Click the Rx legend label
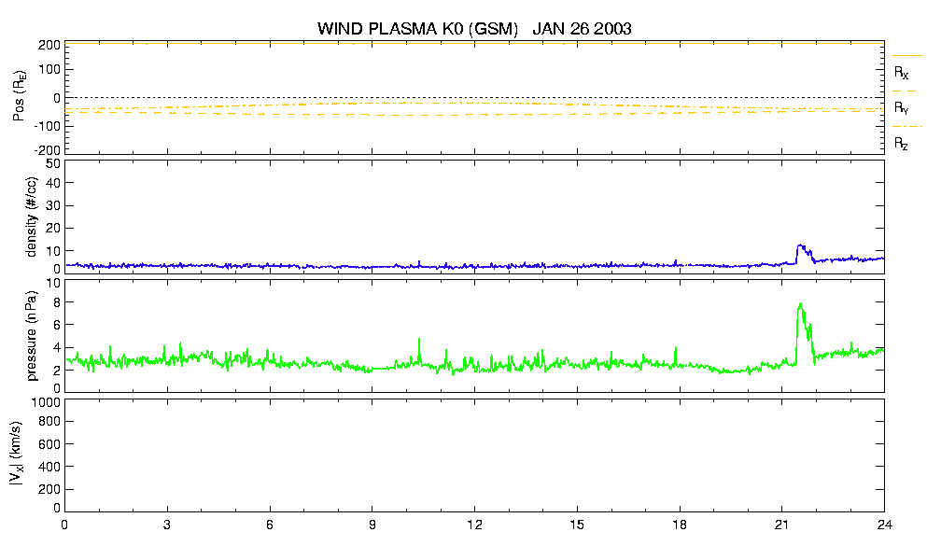 click(901, 73)
